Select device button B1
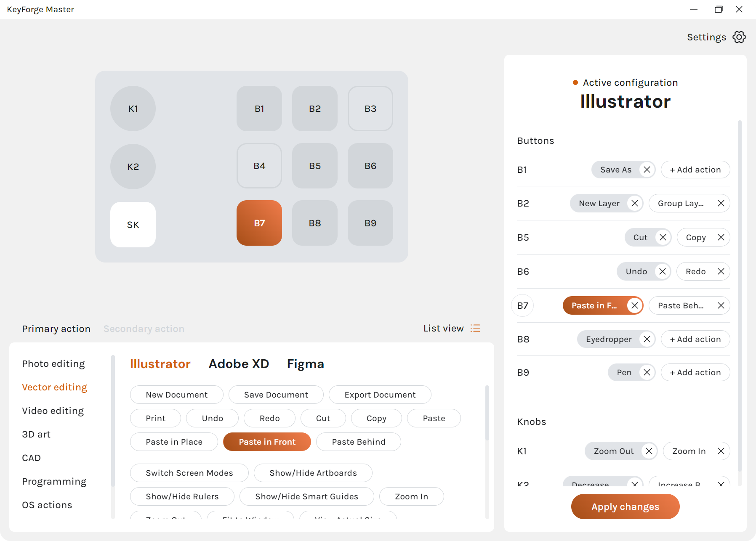 click(x=259, y=109)
